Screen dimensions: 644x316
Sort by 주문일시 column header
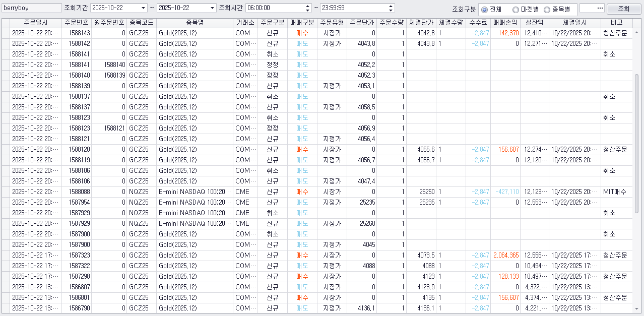(36, 23)
